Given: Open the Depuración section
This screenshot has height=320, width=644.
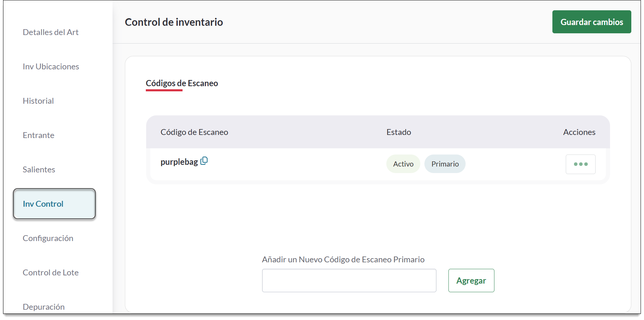Looking at the screenshot, I should (44, 307).
